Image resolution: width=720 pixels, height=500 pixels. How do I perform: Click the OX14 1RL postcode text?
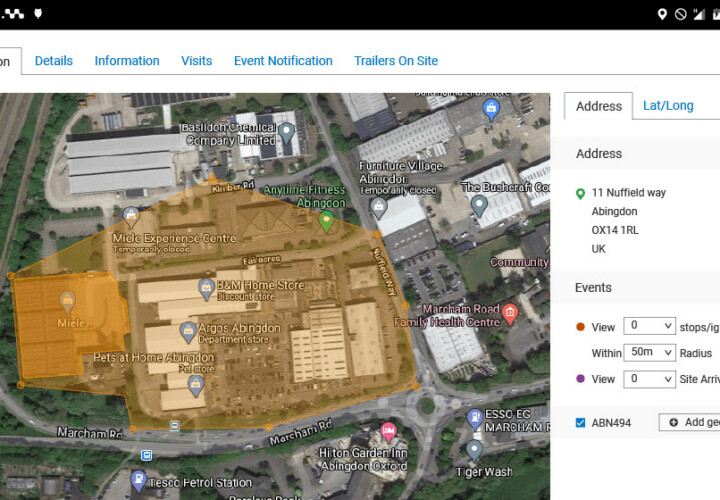click(615, 230)
